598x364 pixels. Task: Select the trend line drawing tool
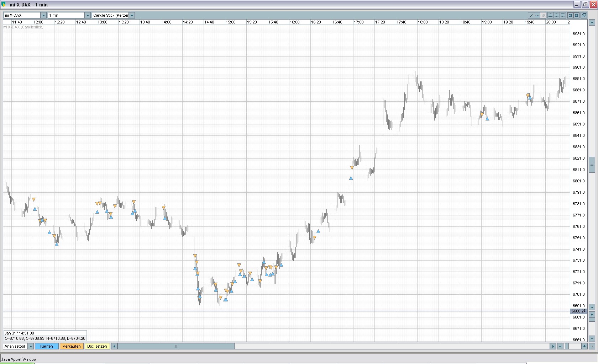pyautogui.click(x=531, y=15)
